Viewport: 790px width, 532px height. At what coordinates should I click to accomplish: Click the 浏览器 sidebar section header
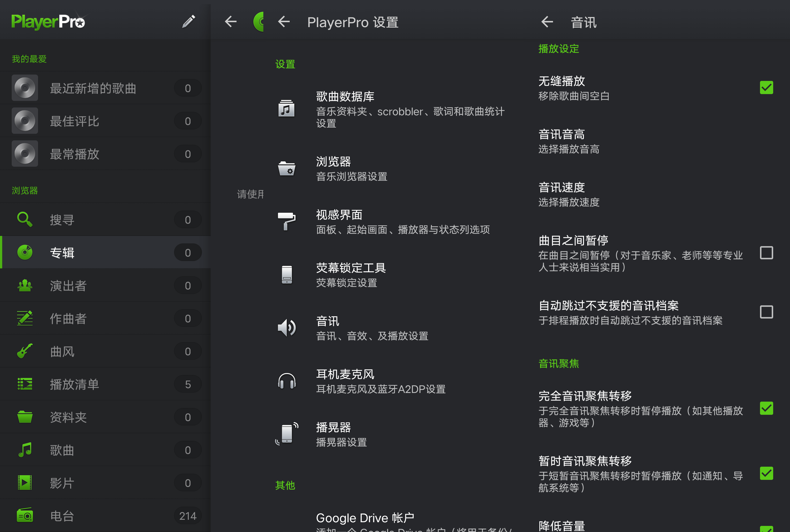point(25,190)
